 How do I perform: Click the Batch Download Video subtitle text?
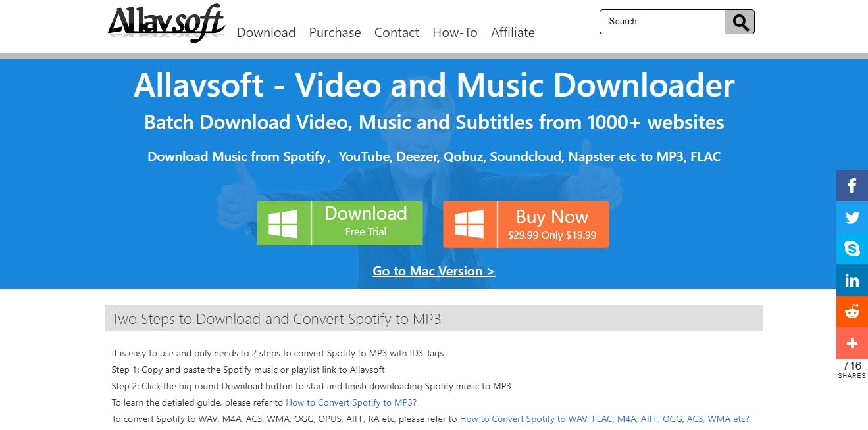pos(434,122)
